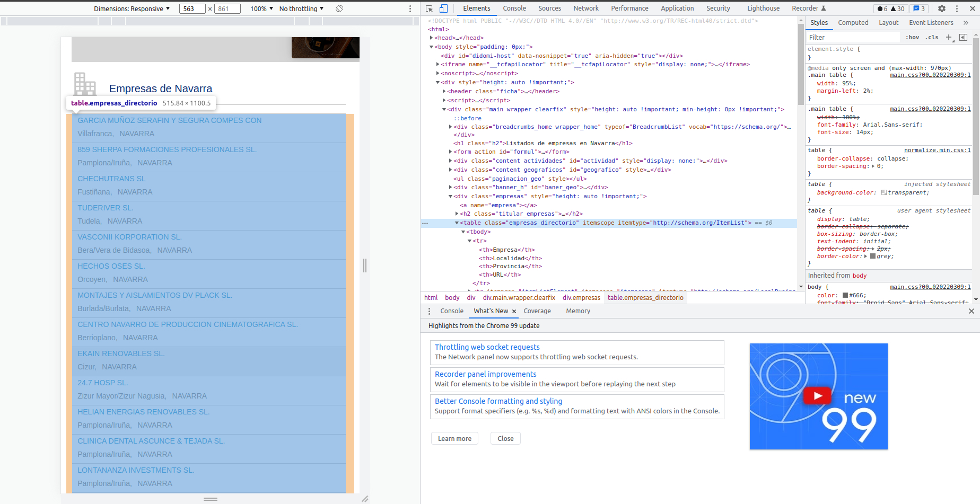
Task: Collapse the body element node
Action: click(432, 47)
